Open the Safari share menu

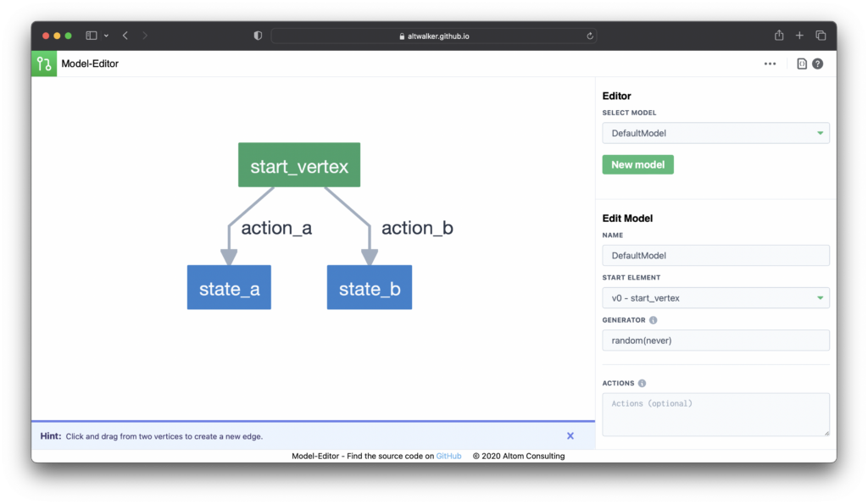click(779, 36)
